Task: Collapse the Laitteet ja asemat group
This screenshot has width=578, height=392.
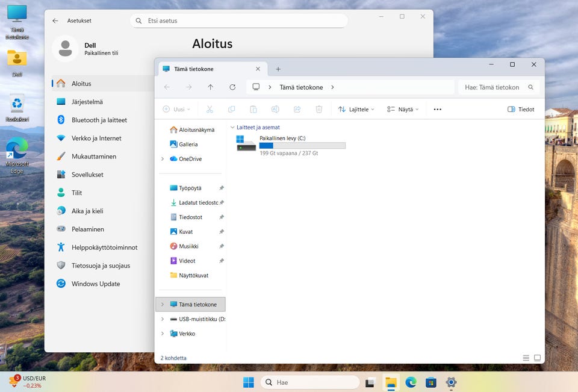Action: [x=232, y=127]
